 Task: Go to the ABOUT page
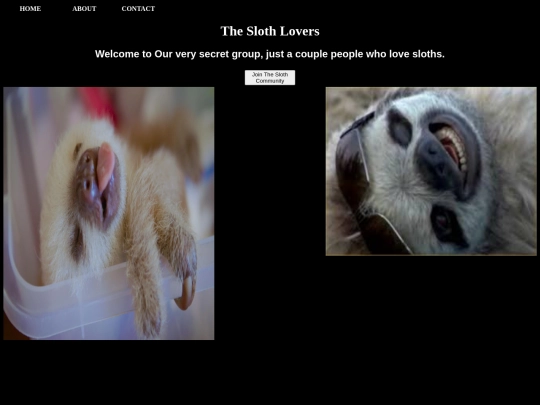(84, 9)
